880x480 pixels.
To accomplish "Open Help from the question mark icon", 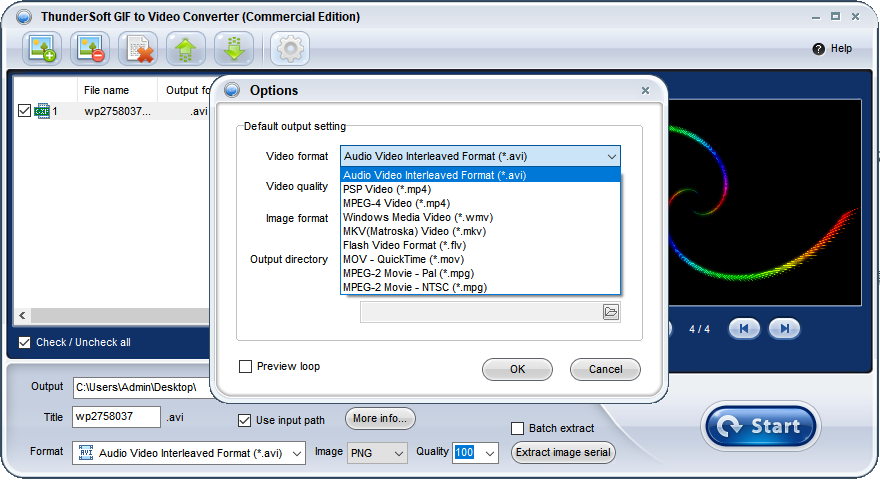I will (x=818, y=49).
